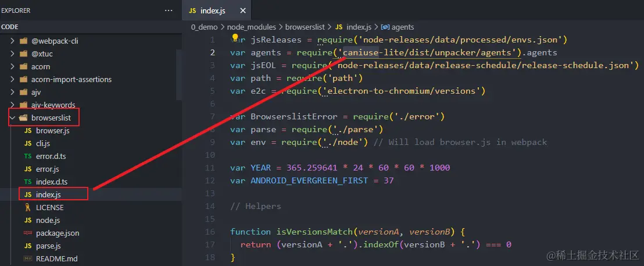The height and width of the screenshot is (266, 644).
Task: Expand the acorn-import-assertions folder
Action: [x=12, y=79]
